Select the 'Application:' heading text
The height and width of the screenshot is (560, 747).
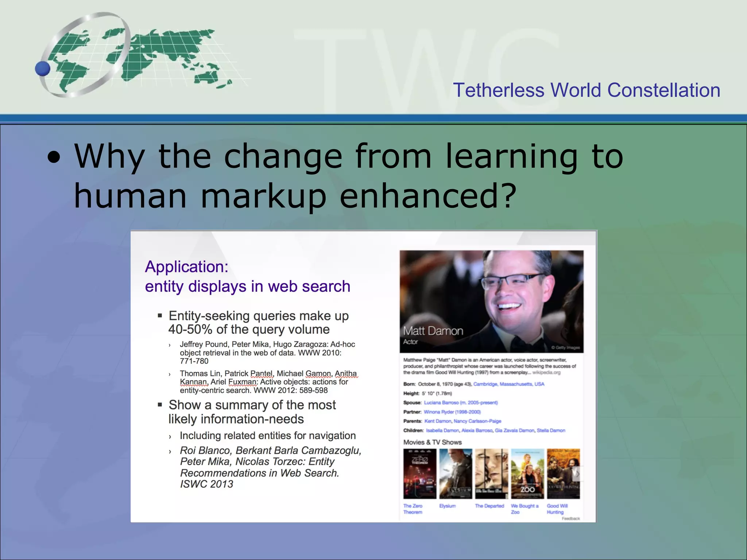(x=186, y=267)
